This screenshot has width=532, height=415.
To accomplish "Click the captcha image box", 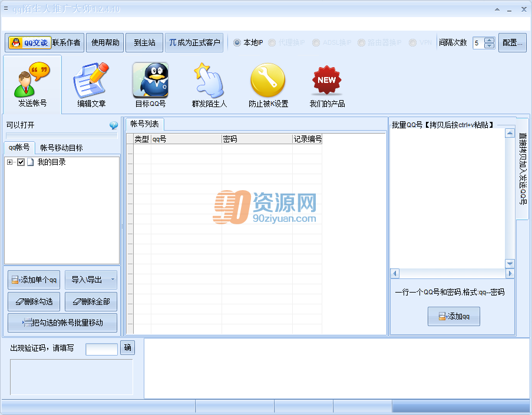I will pyautogui.click(x=71, y=377).
